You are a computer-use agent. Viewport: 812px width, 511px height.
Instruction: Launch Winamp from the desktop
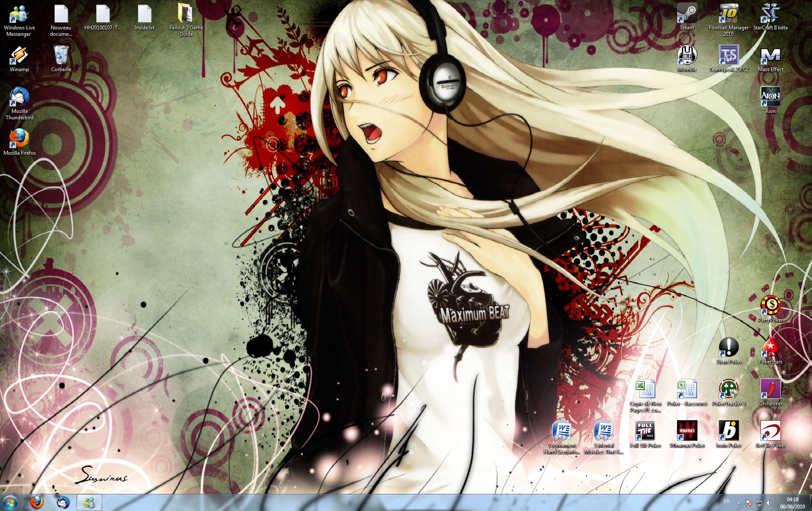point(19,59)
